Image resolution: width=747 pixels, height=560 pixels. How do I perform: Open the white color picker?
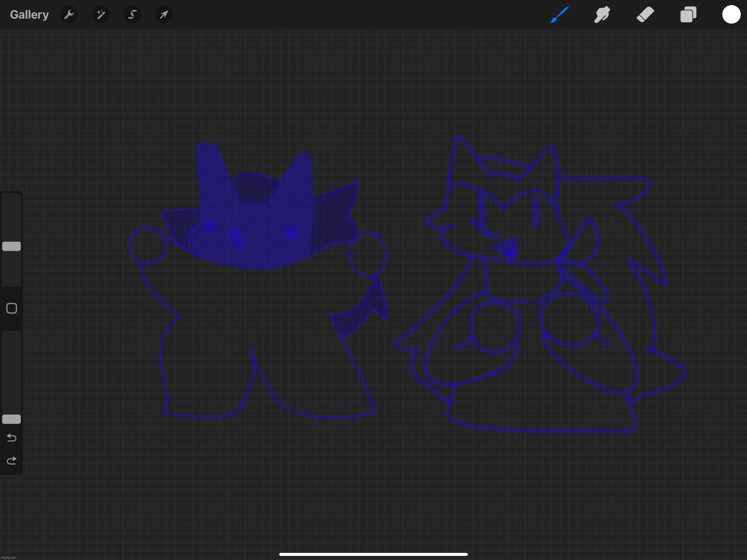point(731,14)
